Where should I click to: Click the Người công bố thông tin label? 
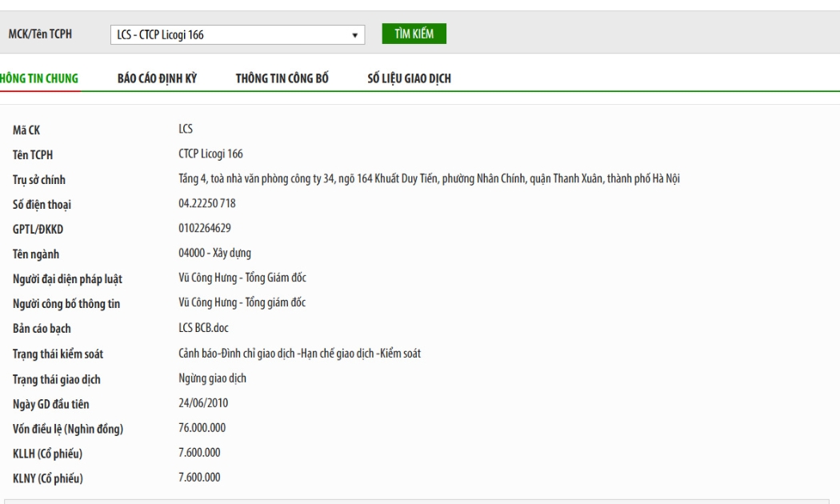66,304
